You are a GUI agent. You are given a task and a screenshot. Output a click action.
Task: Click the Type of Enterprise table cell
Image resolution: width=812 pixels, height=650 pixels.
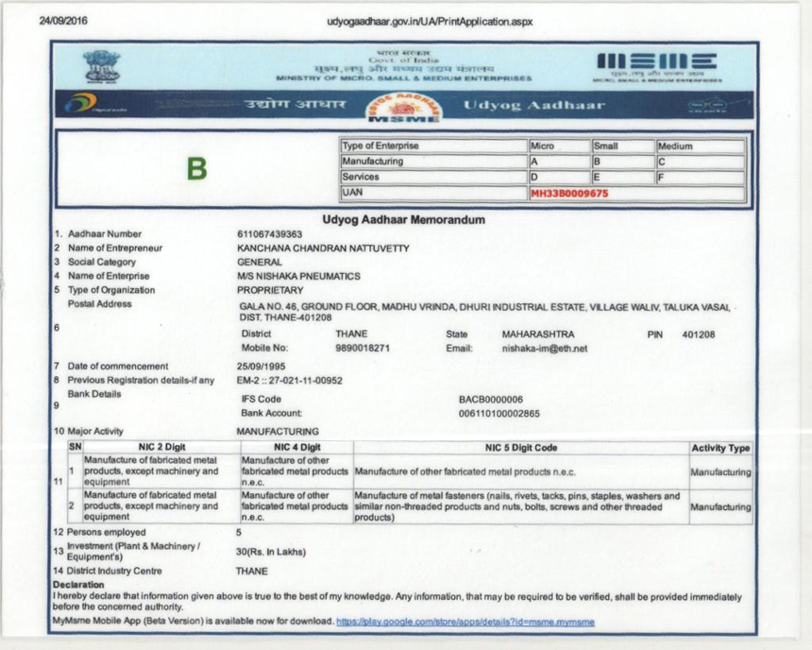tap(433, 145)
